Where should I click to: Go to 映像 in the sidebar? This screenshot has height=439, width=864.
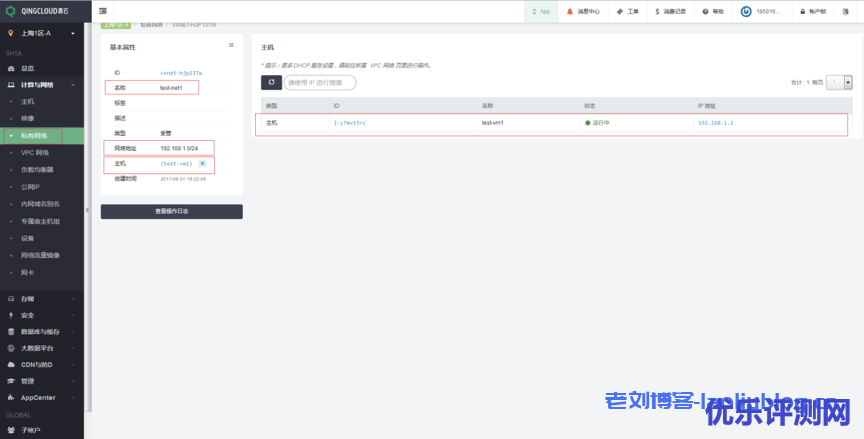point(28,118)
